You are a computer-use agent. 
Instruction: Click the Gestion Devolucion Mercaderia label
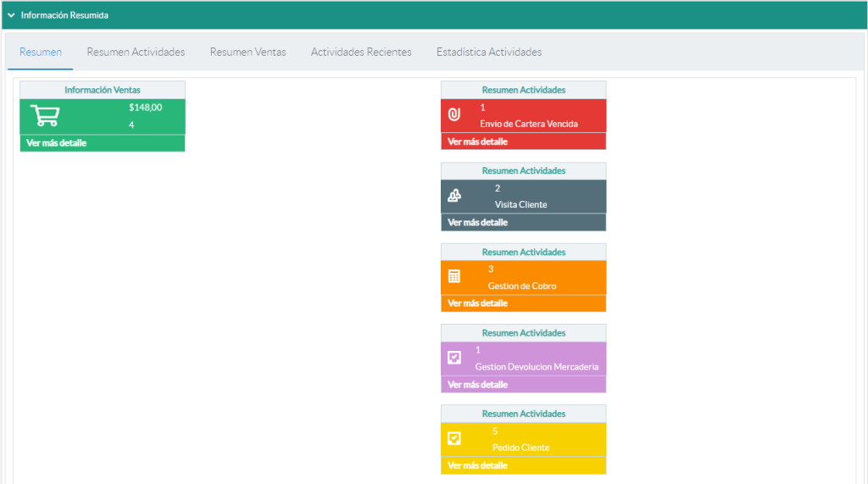[x=537, y=366]
